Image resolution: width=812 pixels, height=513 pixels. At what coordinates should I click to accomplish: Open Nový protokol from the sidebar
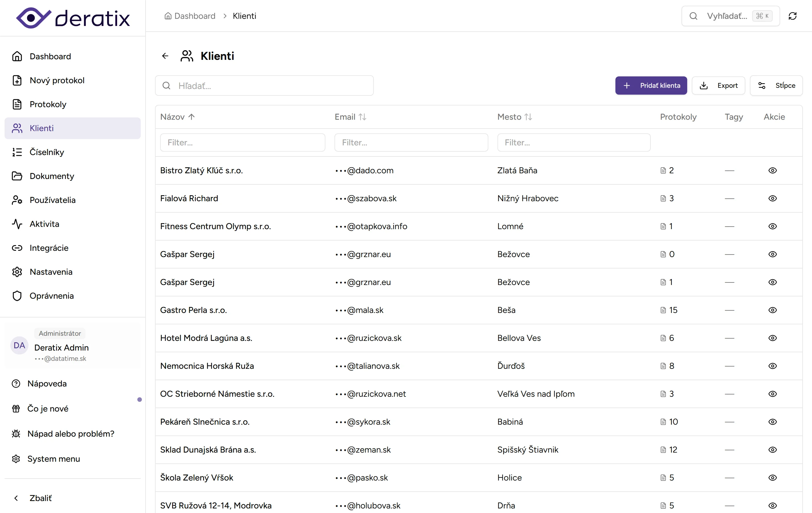point(57,80)
